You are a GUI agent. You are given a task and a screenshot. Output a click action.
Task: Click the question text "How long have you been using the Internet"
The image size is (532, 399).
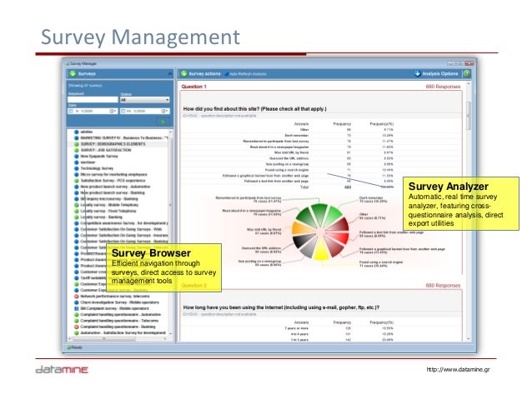point(281,307)
